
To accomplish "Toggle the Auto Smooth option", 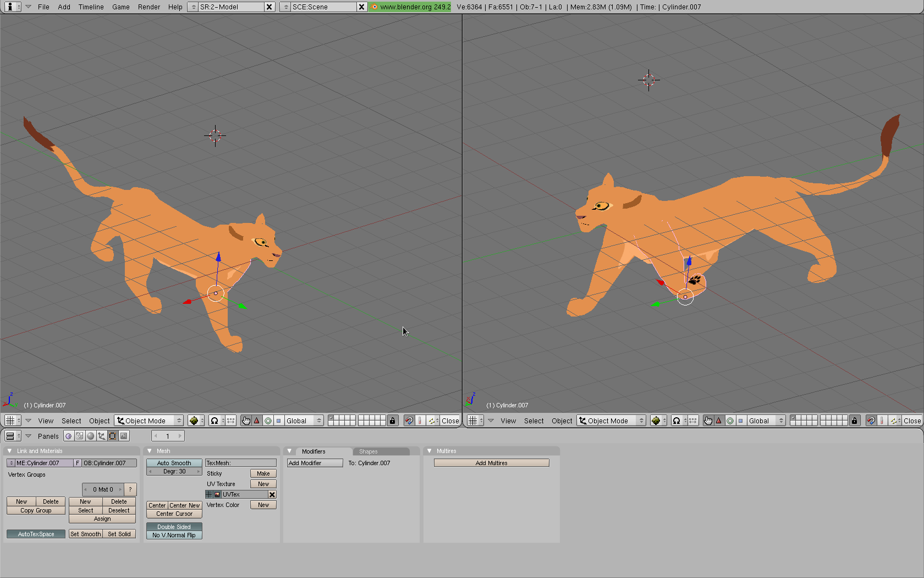I will (x=174, y=463).
